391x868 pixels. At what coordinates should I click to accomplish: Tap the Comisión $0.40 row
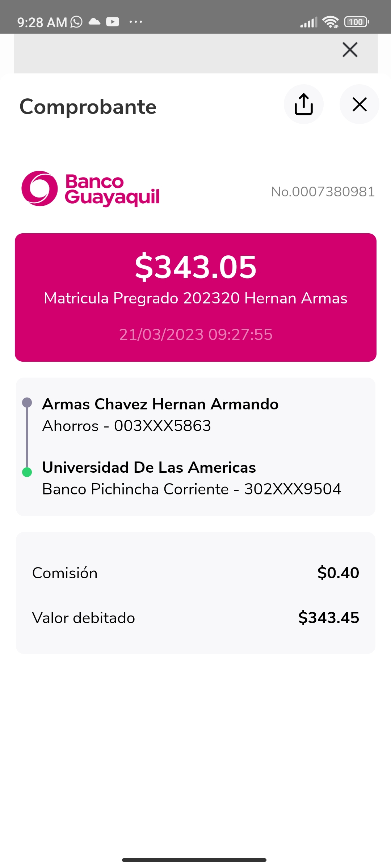point(195,573)
